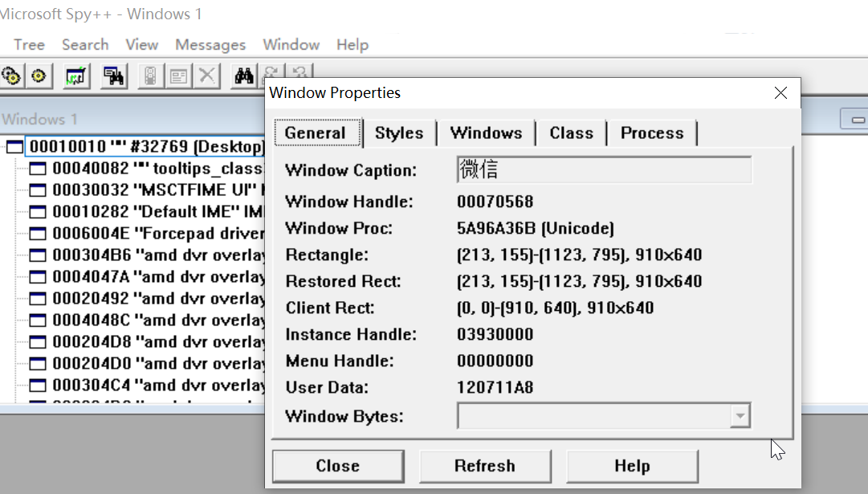868x494 pixels.
Task: Open the Logging Options toolbar icon
Action: tap(179, 76)
